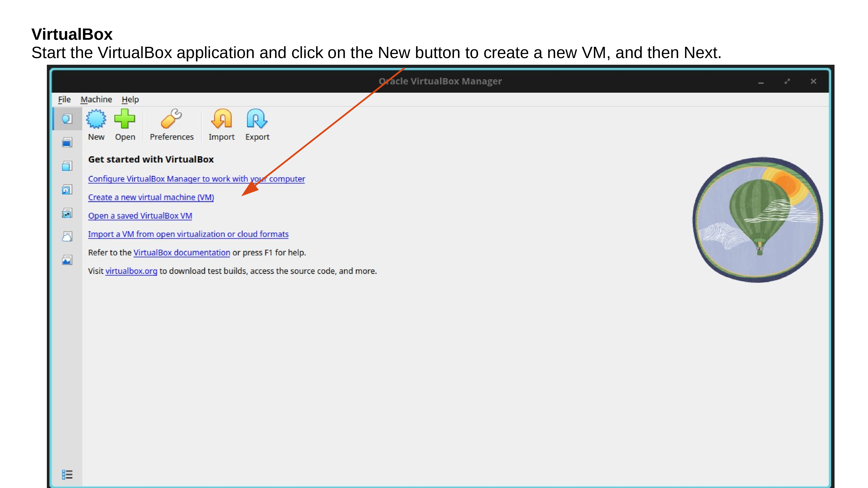The height and width of the screenshot is (488, 868).
Task: Click the orange Import arrow icon
Action: click(221, 119)
